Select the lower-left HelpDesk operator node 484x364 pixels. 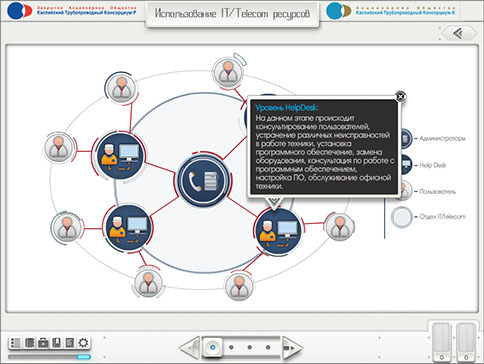coord(129,228)
